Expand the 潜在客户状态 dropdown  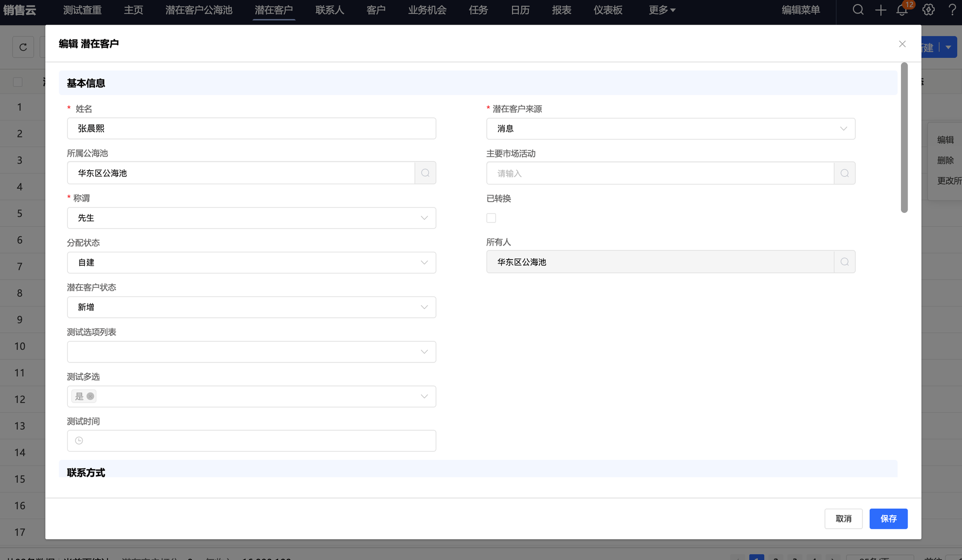[x=251, y=307]
